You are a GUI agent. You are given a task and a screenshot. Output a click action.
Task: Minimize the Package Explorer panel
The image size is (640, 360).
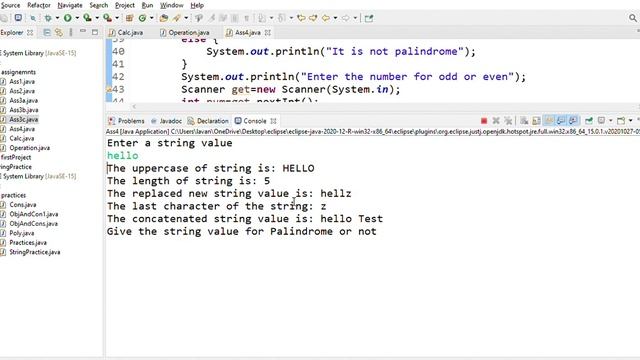(x=83, y=31)
